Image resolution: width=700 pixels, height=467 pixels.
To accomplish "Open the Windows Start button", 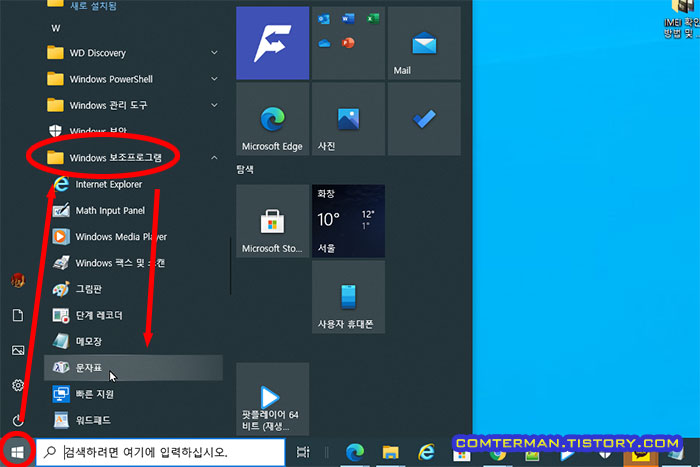I will click(17, 452).
